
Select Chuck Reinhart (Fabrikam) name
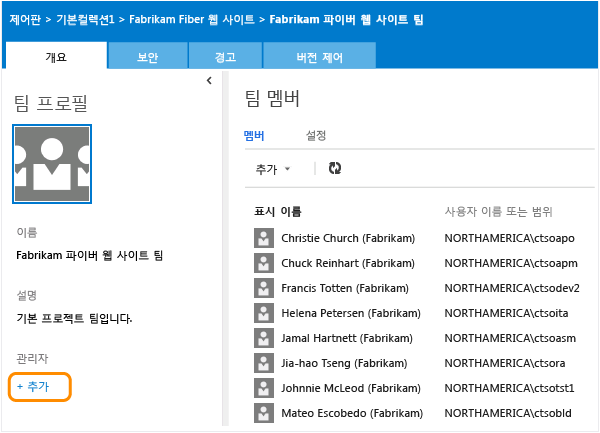[x=348, y=263]
